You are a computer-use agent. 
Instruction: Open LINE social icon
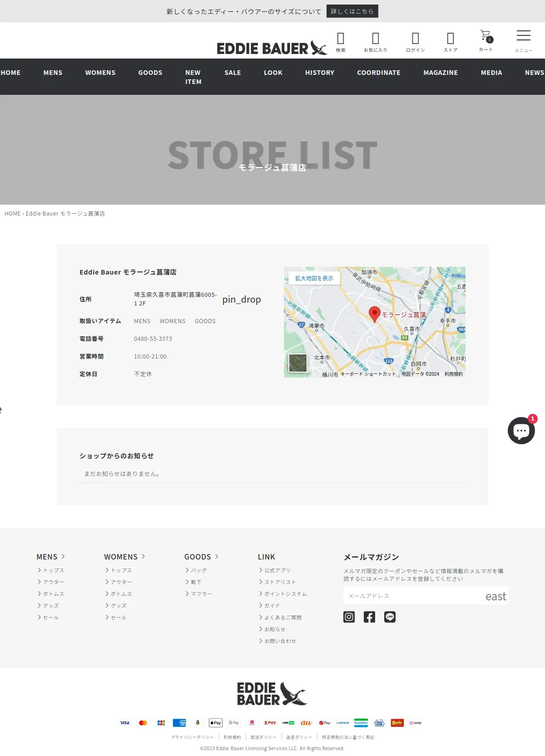click(x=390, y=617)
